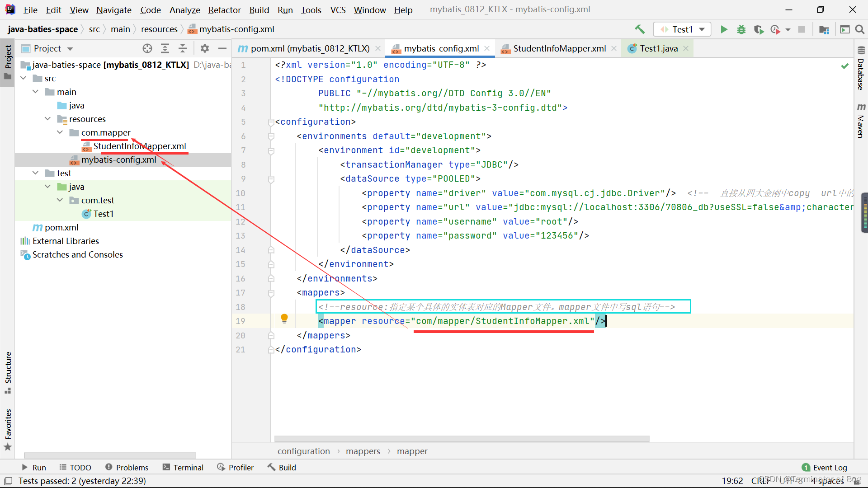Collapse the resources folder node

click(x=48, y=119)
